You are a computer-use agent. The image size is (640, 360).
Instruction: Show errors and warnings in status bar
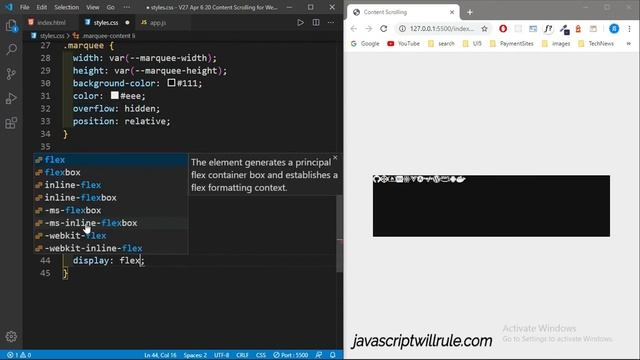click(19, 355)
